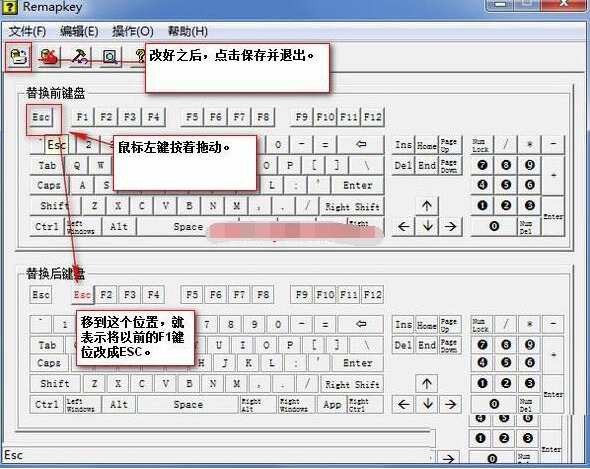Click Right Shift key in lower keyboard
Image resolution: width=590 pixels, height=469 pixels.
point(352,384)
